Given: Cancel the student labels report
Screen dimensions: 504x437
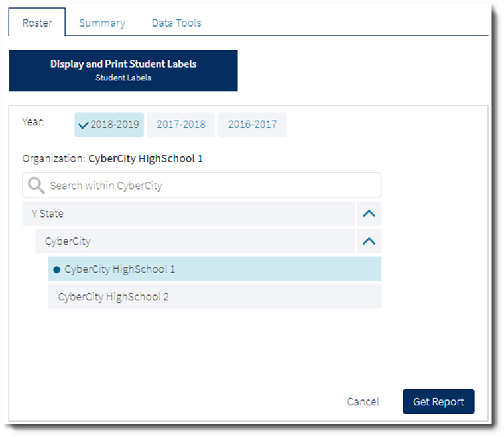Looking at the screenshot, I should coord(363,402).
